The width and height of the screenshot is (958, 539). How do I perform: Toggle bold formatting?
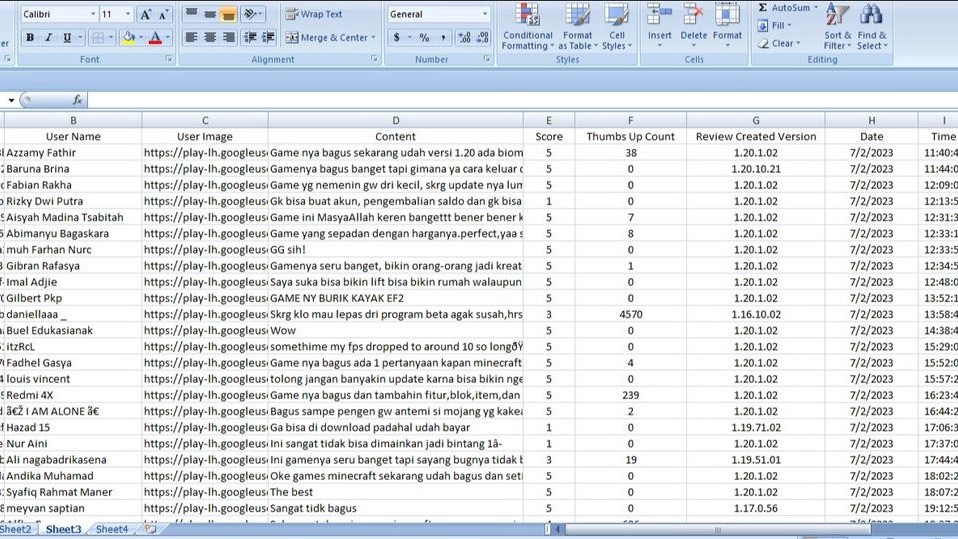[x=30, y=38]
